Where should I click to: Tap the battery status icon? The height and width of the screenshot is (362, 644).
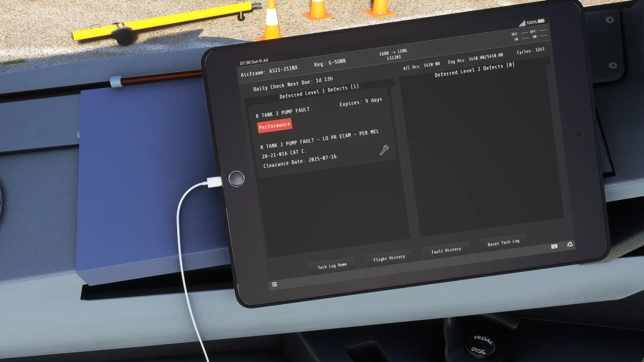pyautogui.click(x=541, y=21)
